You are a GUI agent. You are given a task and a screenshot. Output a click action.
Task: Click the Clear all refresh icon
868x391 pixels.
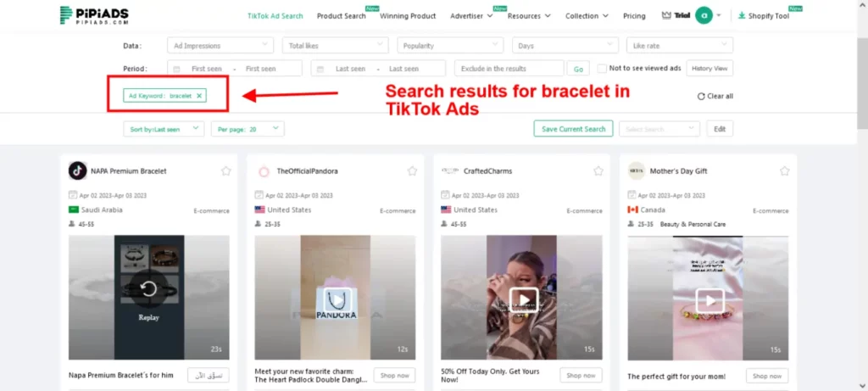(x=701, y=97)
